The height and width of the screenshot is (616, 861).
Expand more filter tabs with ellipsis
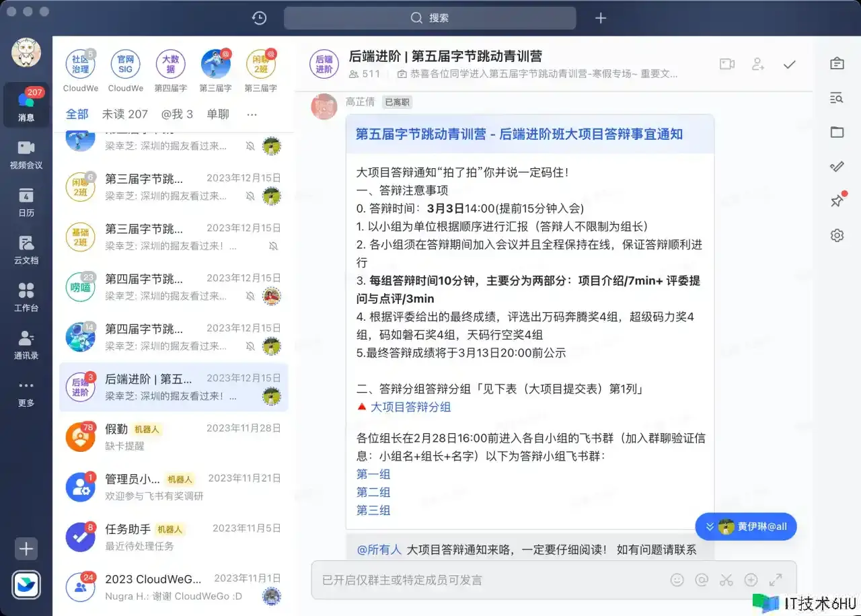pos(252,114)
